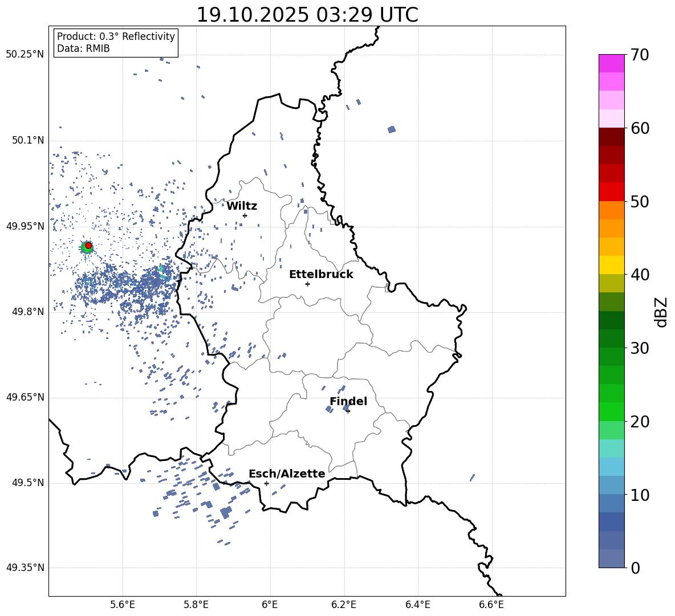Click the radar echo just west of Findel
The image size is (675, 616).
point(330,409)
